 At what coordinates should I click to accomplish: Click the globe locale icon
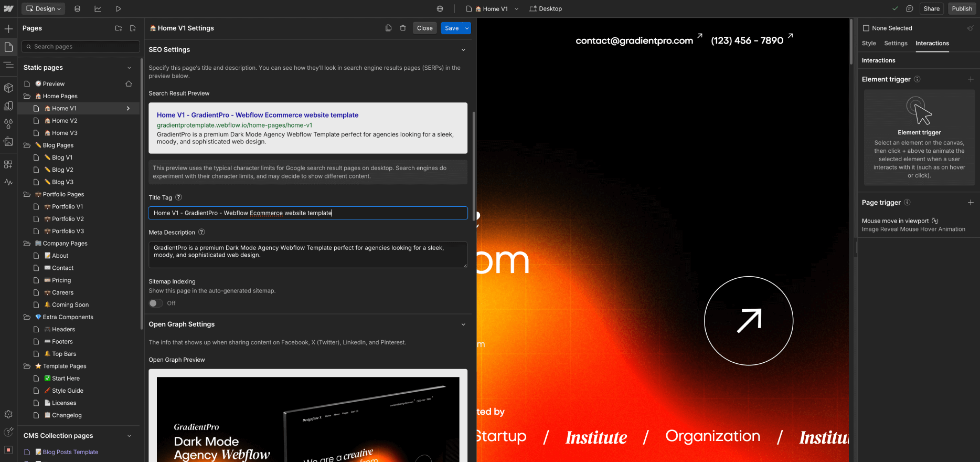(x=440, y=8)
